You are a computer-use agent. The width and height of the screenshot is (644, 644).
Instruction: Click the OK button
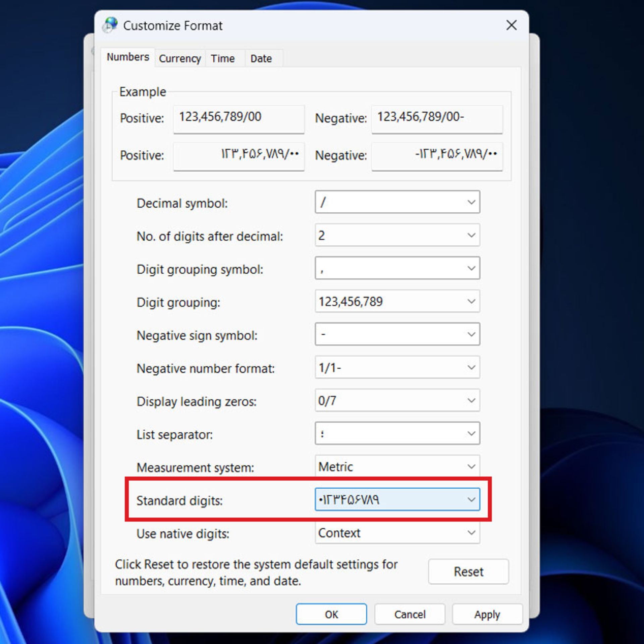pyautogui.click(x=331, y=614)
